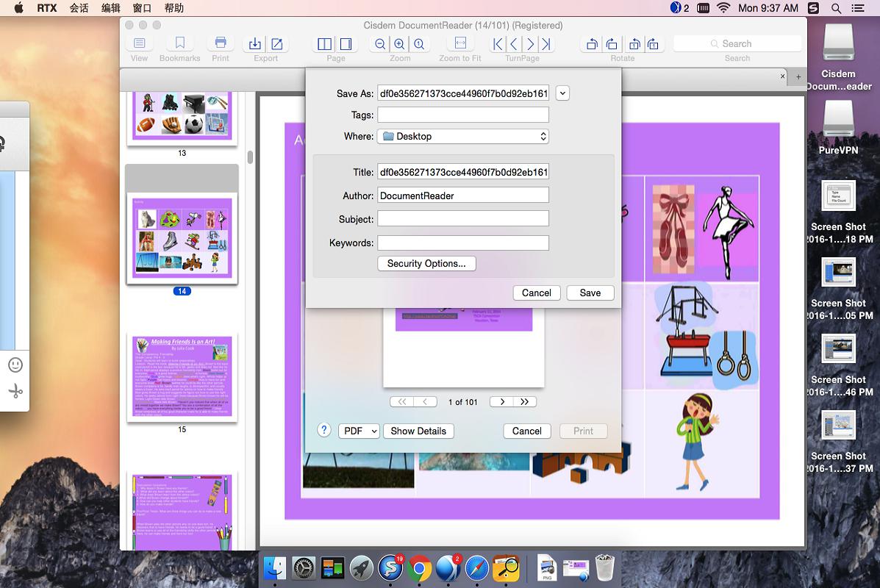The width and height of the screenshot is (880, 588).
Task: Expand the Save As dialog chevron
Action: click(x=563, y=93)
